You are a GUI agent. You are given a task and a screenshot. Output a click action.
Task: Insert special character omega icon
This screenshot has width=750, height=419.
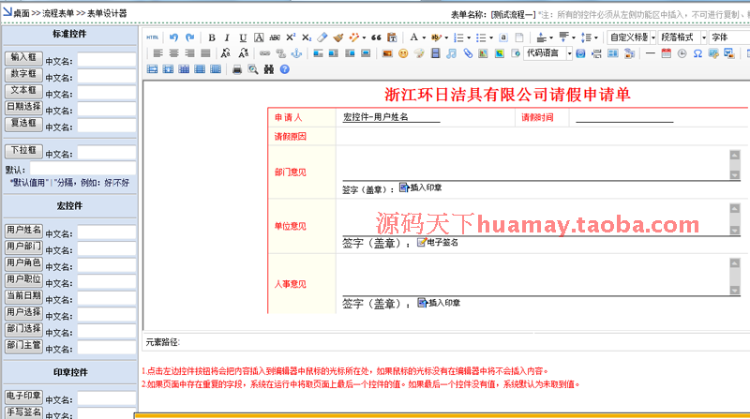click(x=698, y=53)
